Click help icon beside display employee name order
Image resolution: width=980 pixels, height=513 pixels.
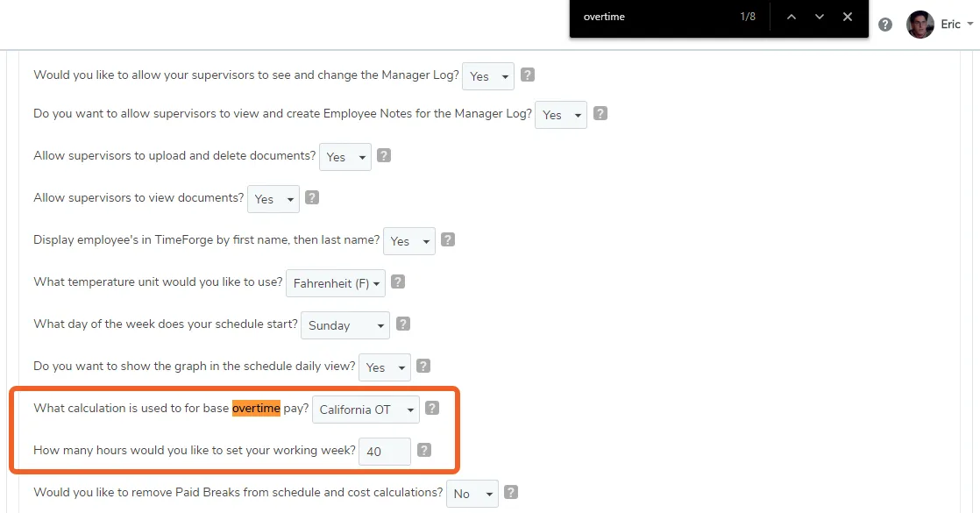pos(448,239)
